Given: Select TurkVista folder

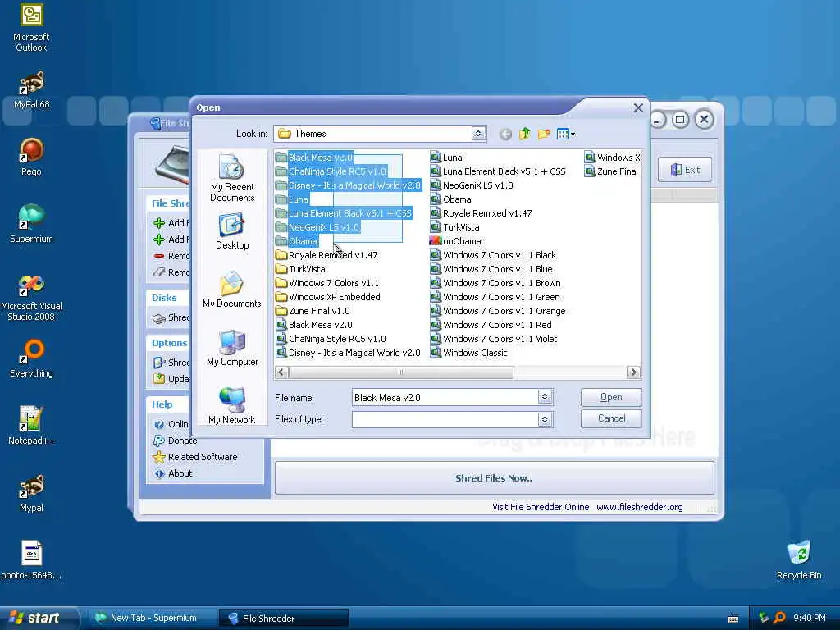Looking at the screenshot, I should (x=300, y=269).
